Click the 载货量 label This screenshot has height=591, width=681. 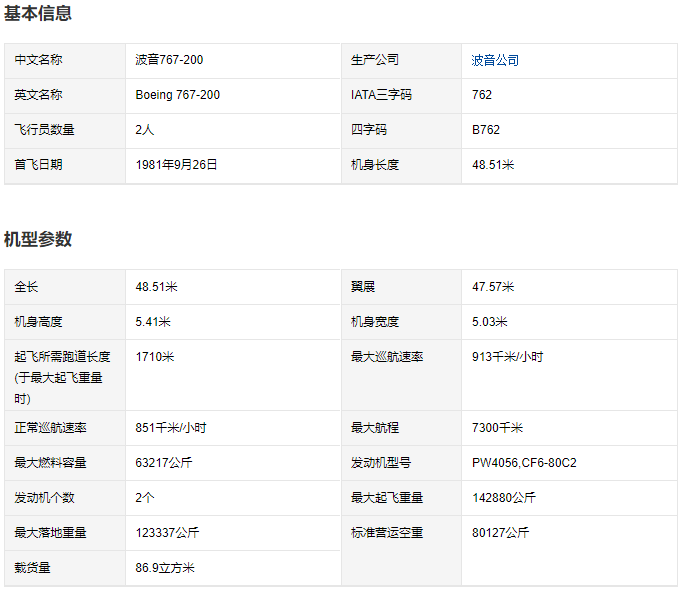(x=32, y=568)
